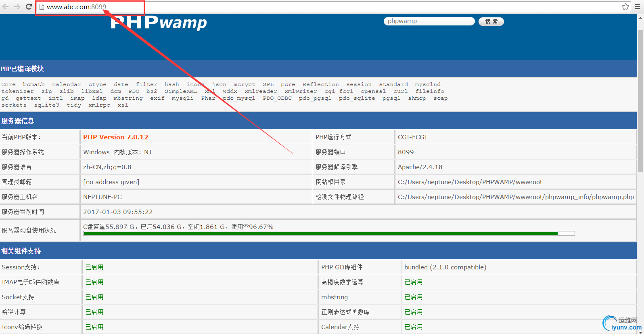Click the browser back arrow

(6, 6)
